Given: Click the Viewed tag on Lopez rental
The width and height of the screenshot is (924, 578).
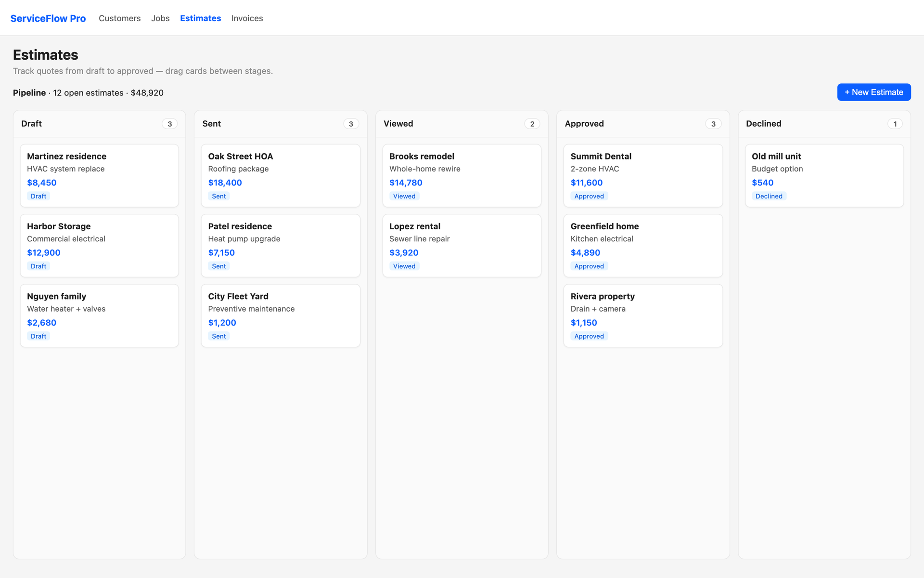Looking at the screenshot, I should point(404,266).
